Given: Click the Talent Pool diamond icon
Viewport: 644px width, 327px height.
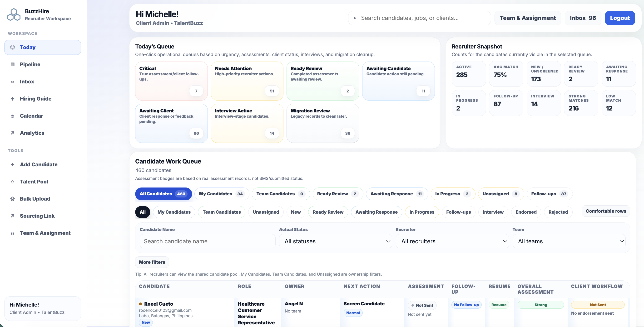Looking at the screenshot, I should 13,182.
